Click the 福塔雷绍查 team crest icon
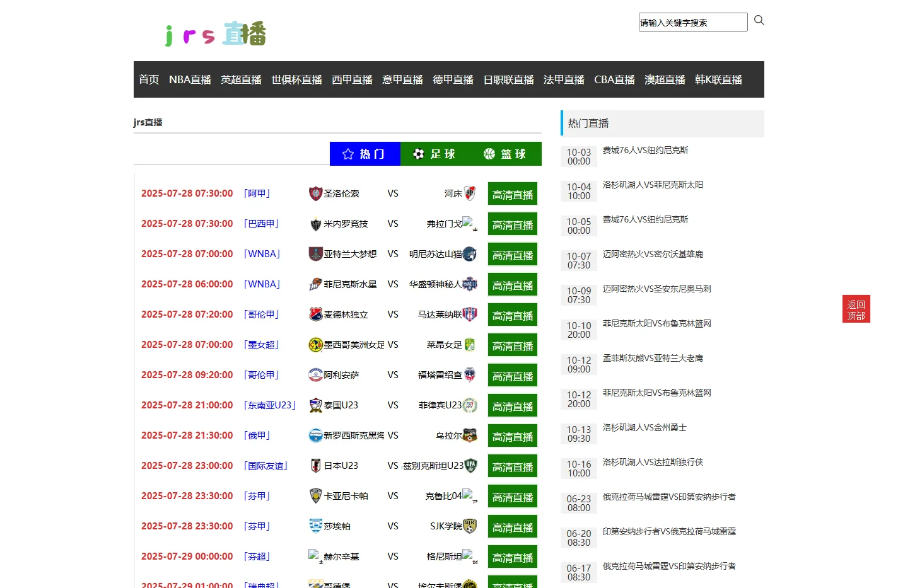Image resolution: width=898 pixels, height=588 pixels. click(470, 375)
